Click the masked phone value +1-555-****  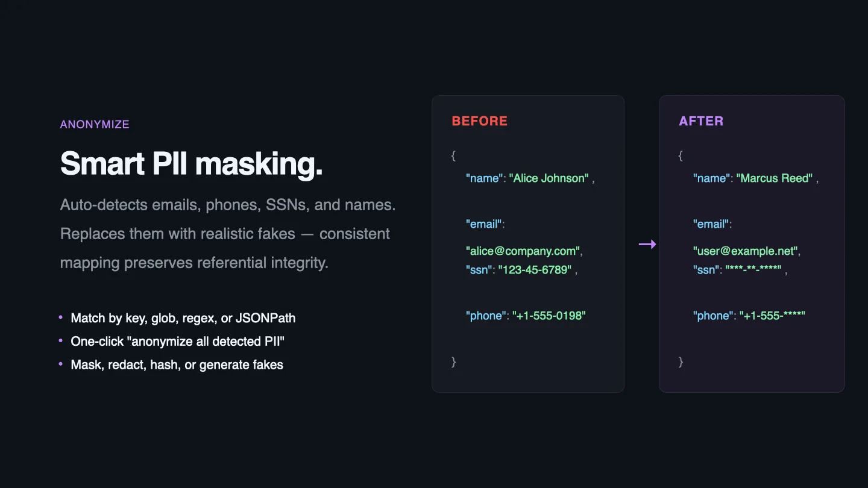(x=773, y=316)
